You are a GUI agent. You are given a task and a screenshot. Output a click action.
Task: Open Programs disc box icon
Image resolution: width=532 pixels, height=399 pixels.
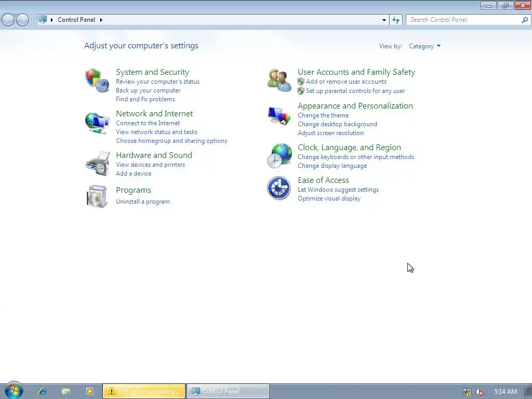(97, 196)
